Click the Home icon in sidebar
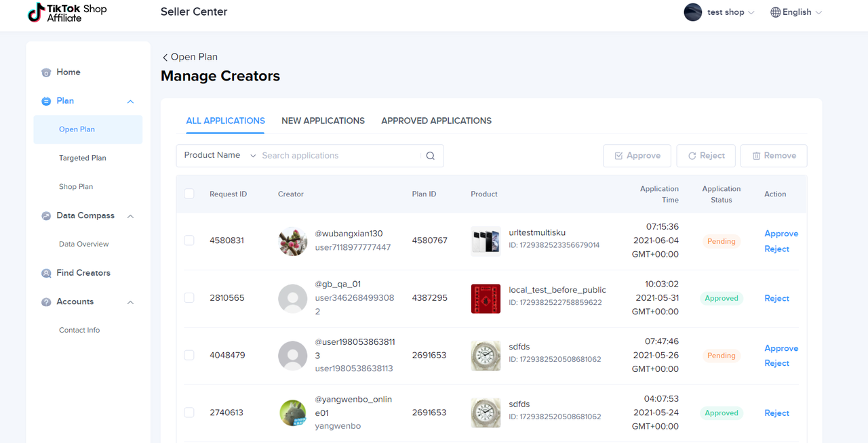868x443 pixels. [x=46, y=72]
